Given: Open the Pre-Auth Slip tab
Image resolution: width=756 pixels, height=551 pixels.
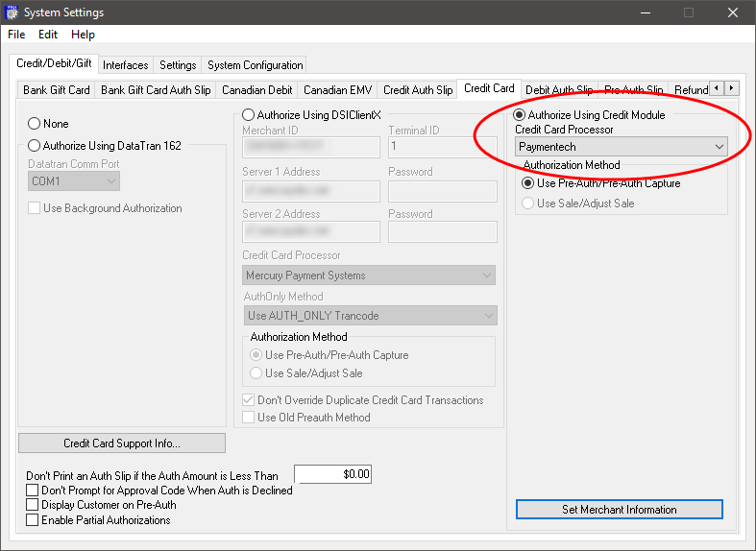Looking at the screenshot, I should click(x=634, y=90).
